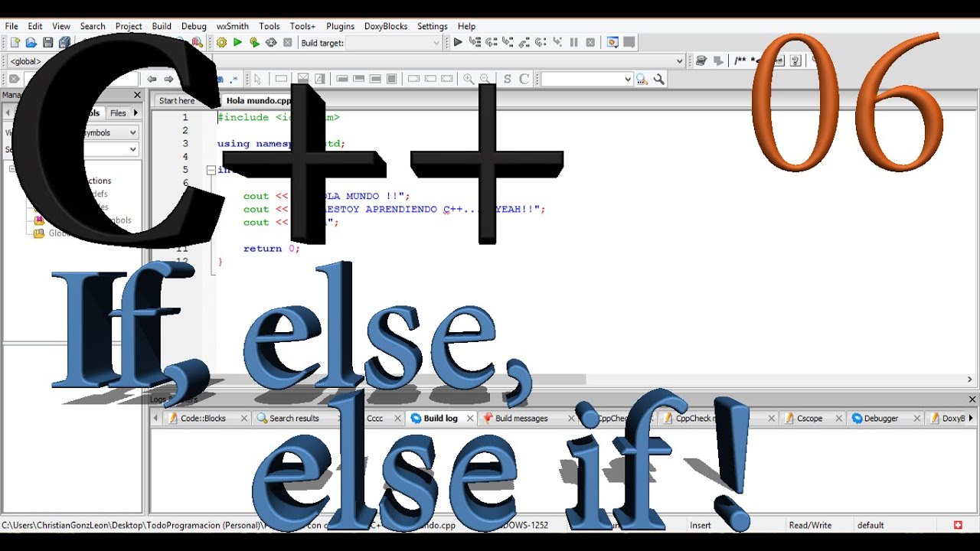Click the Jump forward arrow icon
This screenshot has width=980, height=551.
click(168, 79)
